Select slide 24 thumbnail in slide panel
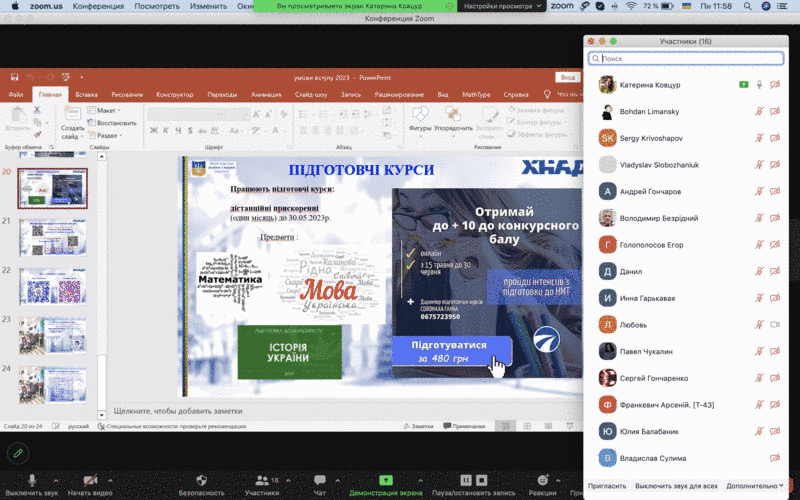The height and width of the screenshot is (500, 800). click(x=53, y=385)
